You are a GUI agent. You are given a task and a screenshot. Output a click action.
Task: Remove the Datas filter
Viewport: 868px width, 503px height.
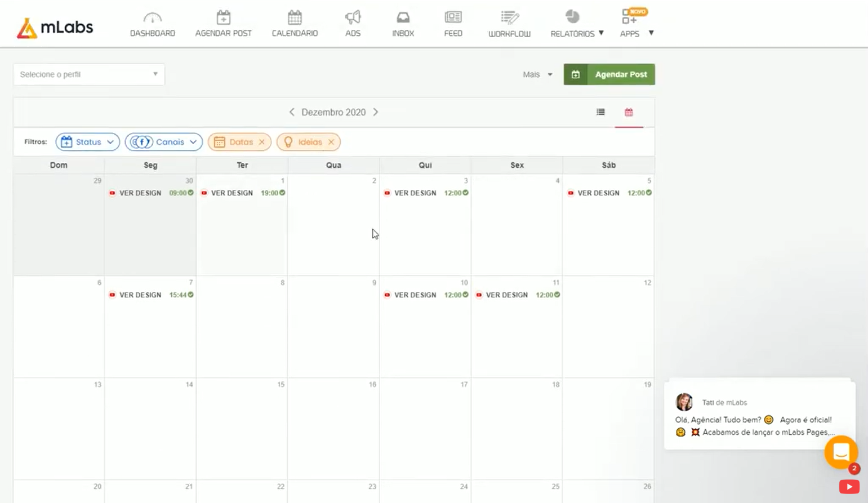(x=262, y=142)
